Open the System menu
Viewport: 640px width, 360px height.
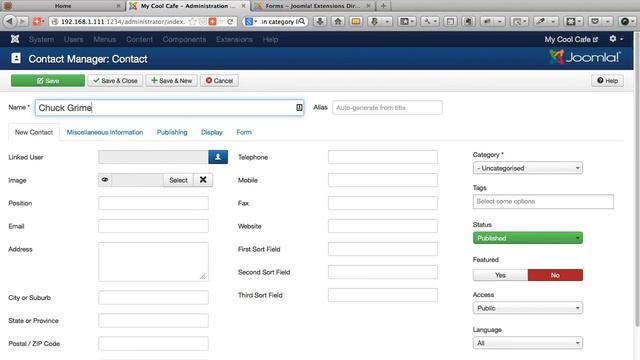pos(41,39)
